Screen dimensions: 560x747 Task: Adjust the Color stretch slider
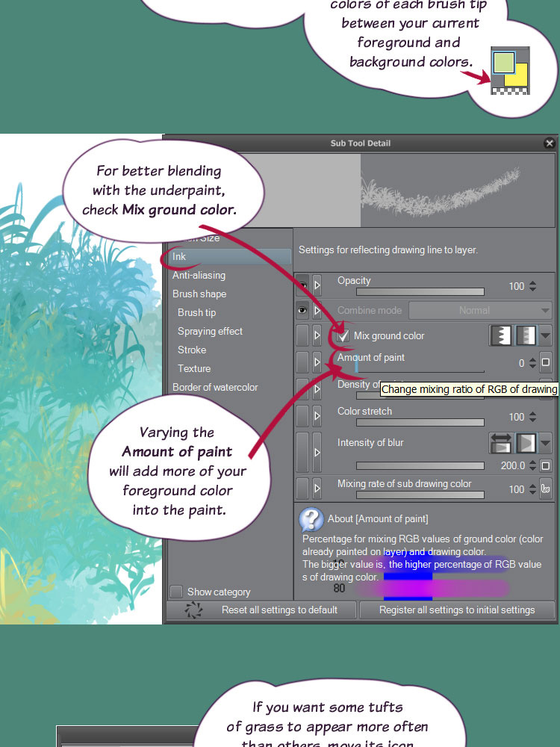409,423
